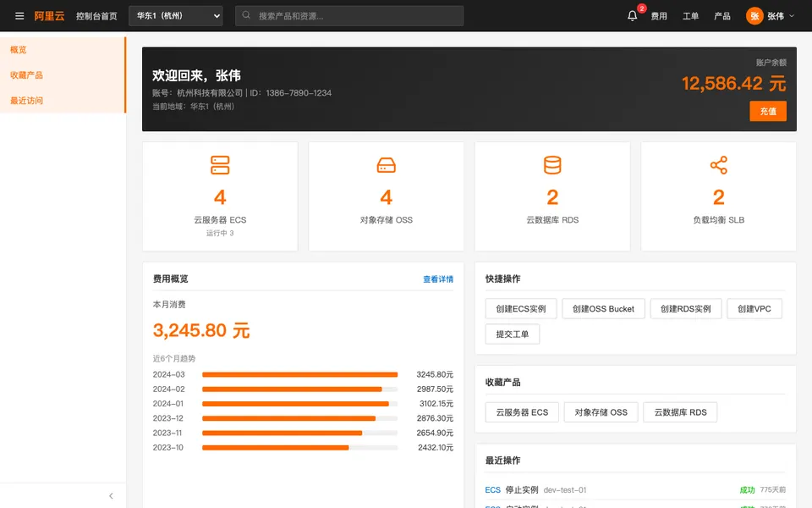Click the 2023-10 spending bar
Image resolution: width=812 pixels, height=508 pixels.
[276, 447]
